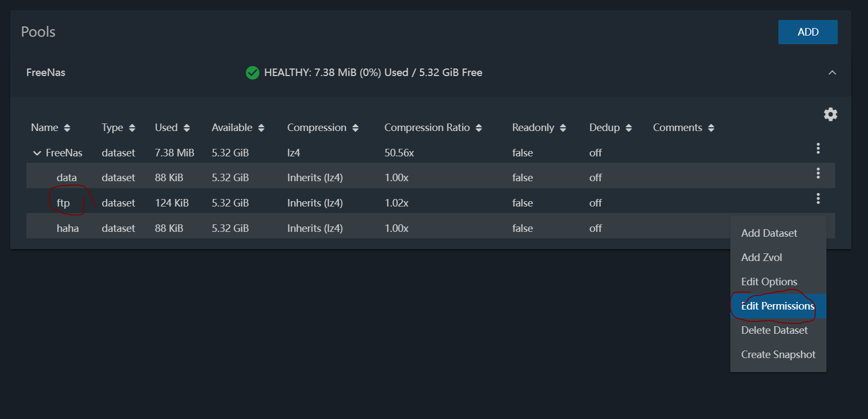Choose Edit Options from context menu
The width and height of the screenshot is (868, 419).
pyautogui.click(x=778, y=281)
